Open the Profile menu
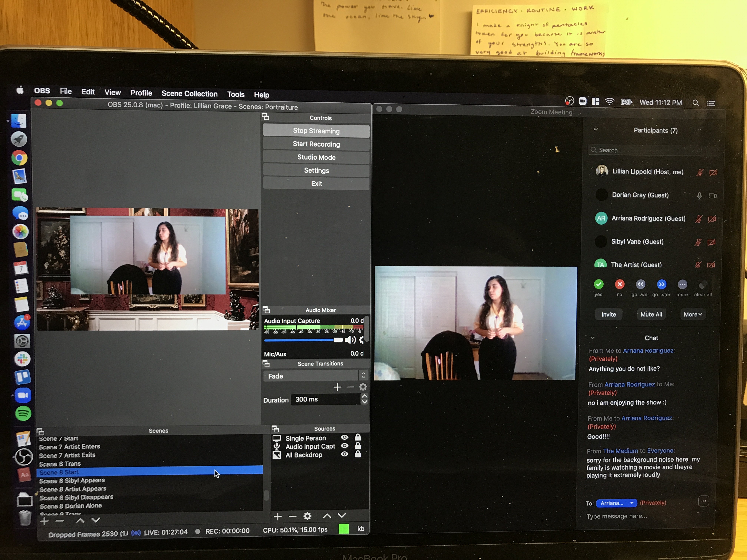Viewport: 747px width, 560px height. (x=141, y=93)
